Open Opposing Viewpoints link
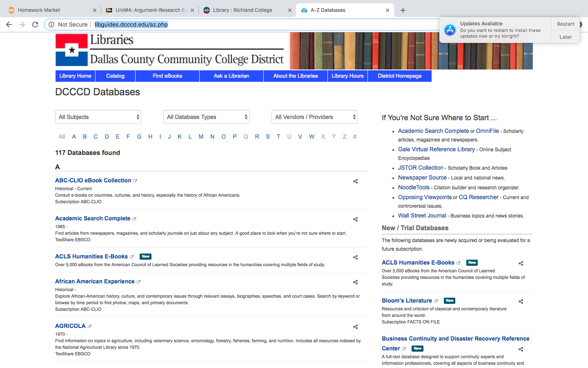This screenshot has width=588, height=368. click(425, 197)
